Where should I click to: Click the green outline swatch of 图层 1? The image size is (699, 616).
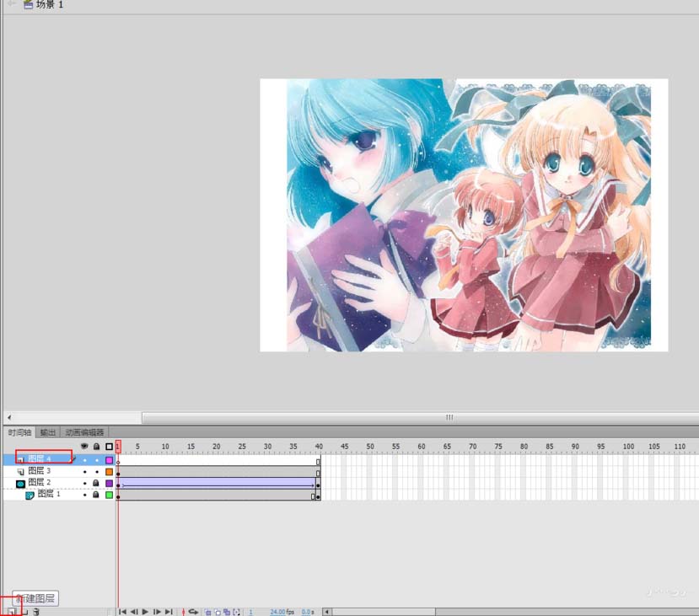tap(110, 495)
